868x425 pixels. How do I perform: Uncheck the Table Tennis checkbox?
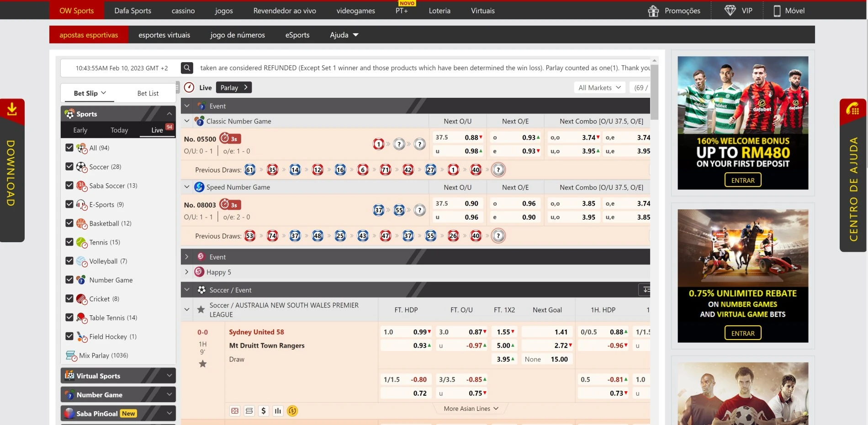[69, 317]
